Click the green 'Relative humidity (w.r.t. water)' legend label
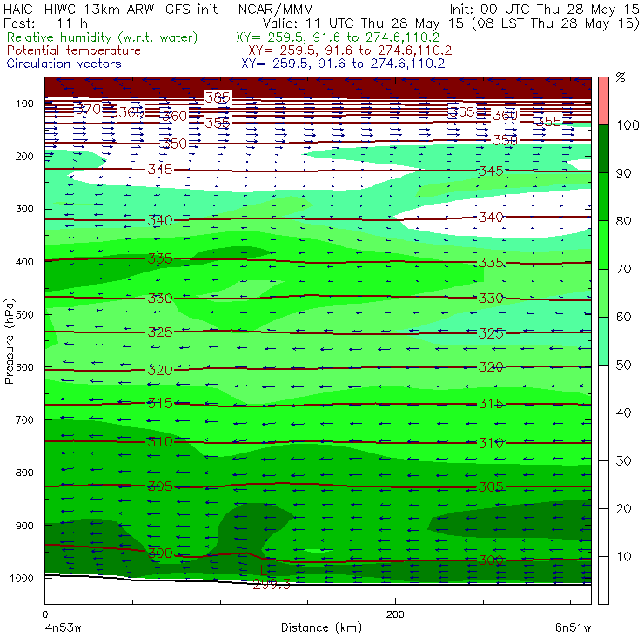Image resolution: width=644 pixels, height=644 pixels. [103, 37]
